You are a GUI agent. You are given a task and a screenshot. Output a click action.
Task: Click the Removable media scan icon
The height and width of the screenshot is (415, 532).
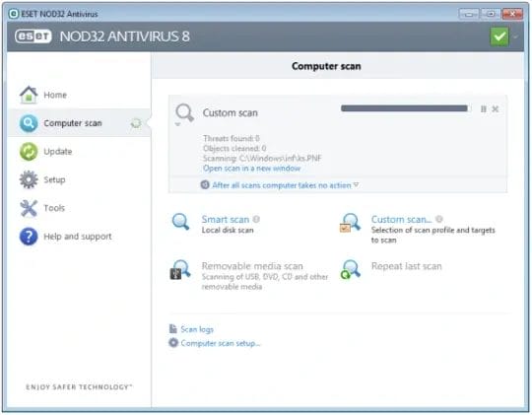[180, 270]
